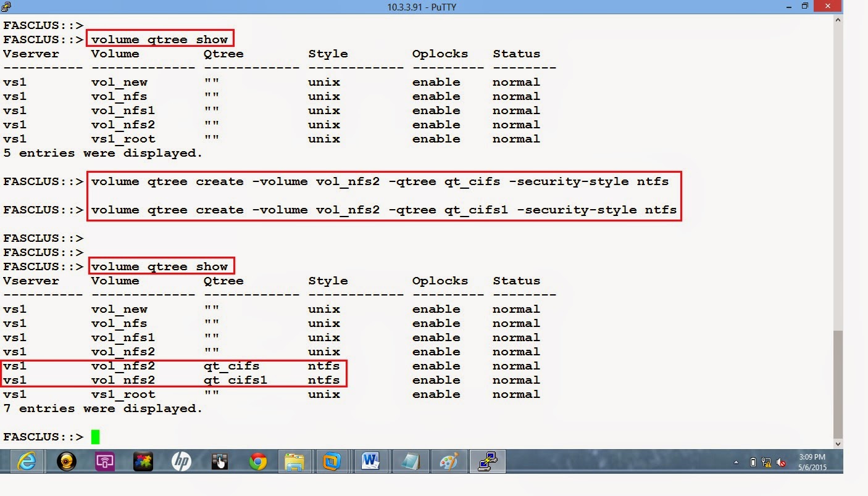Open the calendar by clicking the tray clock
Image resolution: width=868 pixels, height=496 pixels.
[x=812, y=461]
